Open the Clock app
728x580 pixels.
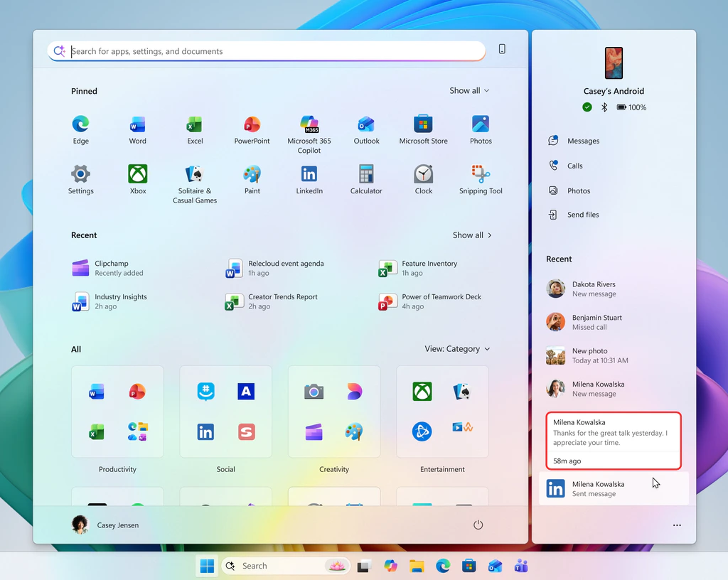click(424, 180)
